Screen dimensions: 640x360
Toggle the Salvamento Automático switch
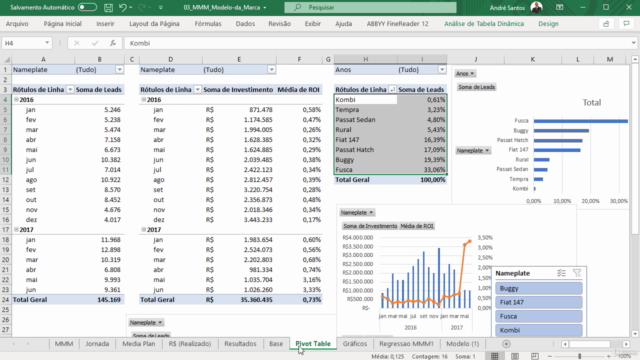[87, 7]
